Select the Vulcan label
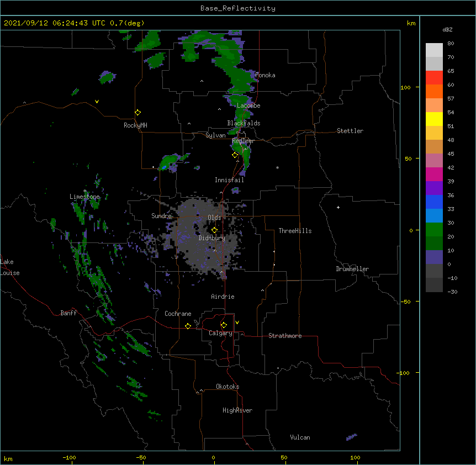Screen dimensions: 476x465 click(300, 437)
